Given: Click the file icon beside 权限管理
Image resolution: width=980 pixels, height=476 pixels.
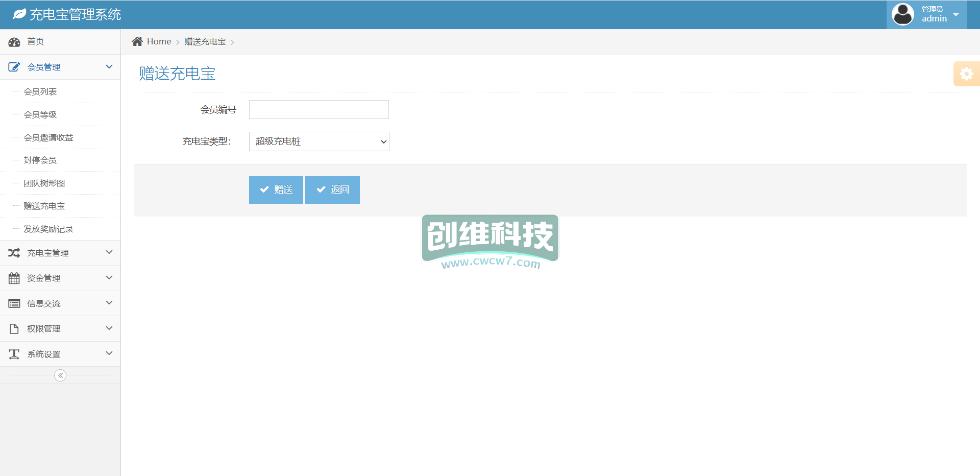Looking at the screenshot, I should coord(14,328).
